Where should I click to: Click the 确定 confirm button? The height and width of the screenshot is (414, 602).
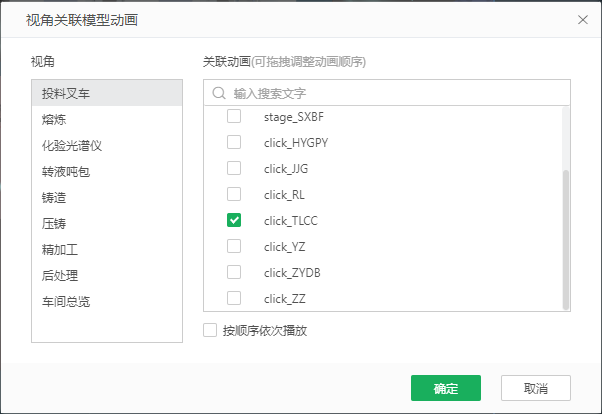click(446, 388)
